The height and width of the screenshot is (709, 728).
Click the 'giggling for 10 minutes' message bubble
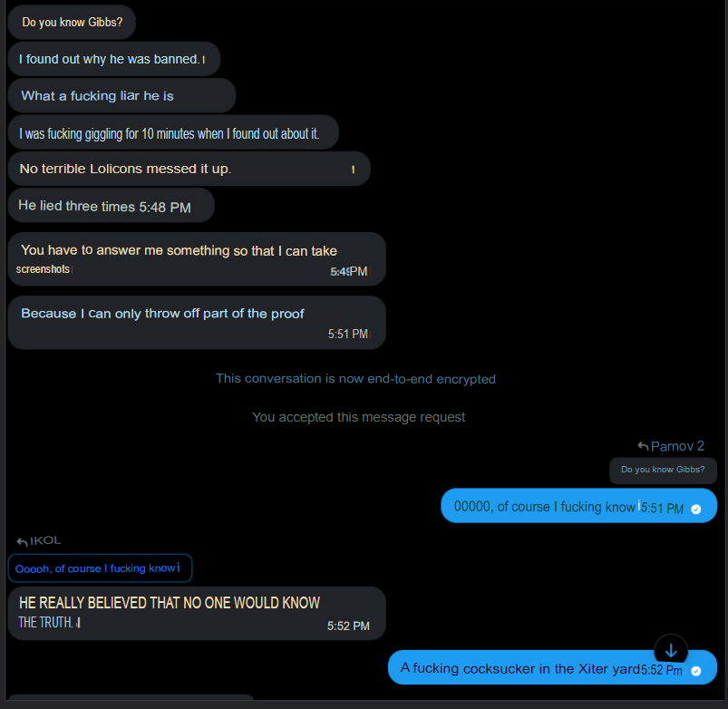tap(173, 132)
